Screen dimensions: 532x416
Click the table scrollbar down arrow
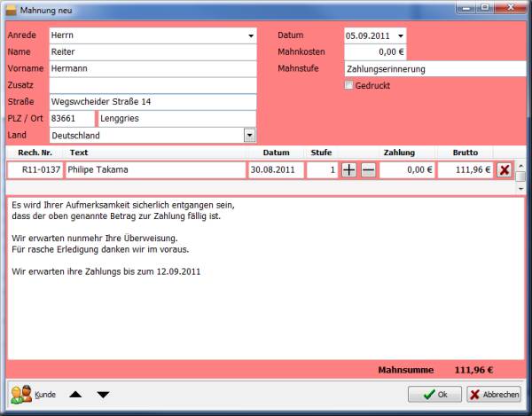[x=520, y=188]
